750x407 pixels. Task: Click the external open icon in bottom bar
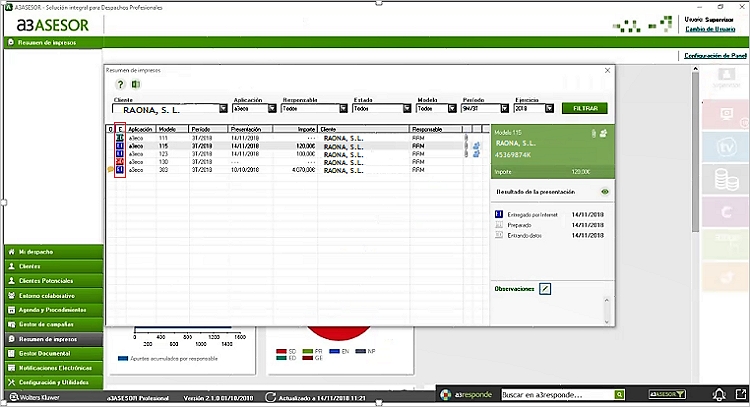tap(740, 395)
